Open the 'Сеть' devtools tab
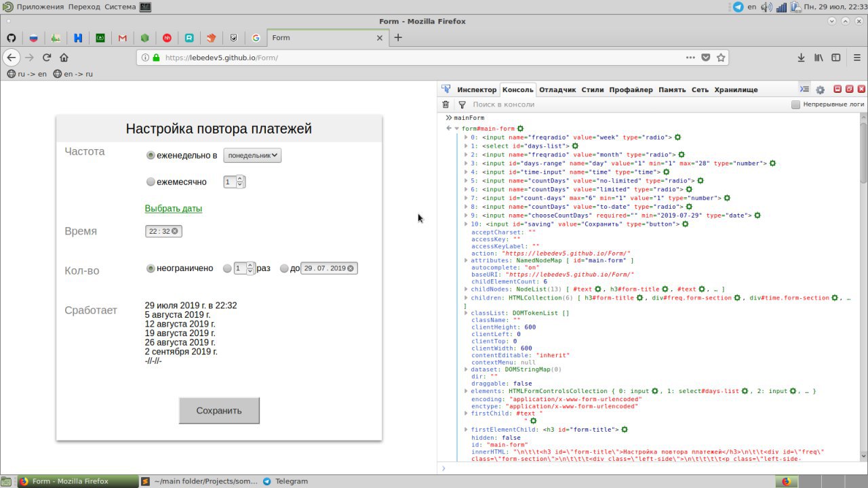 coord(700,89)
